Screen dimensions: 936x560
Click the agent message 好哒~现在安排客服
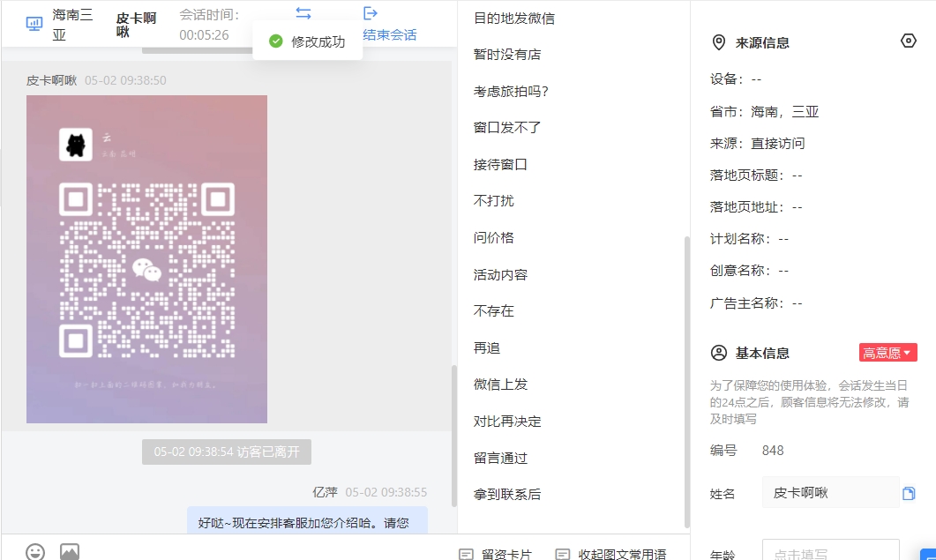307,520
